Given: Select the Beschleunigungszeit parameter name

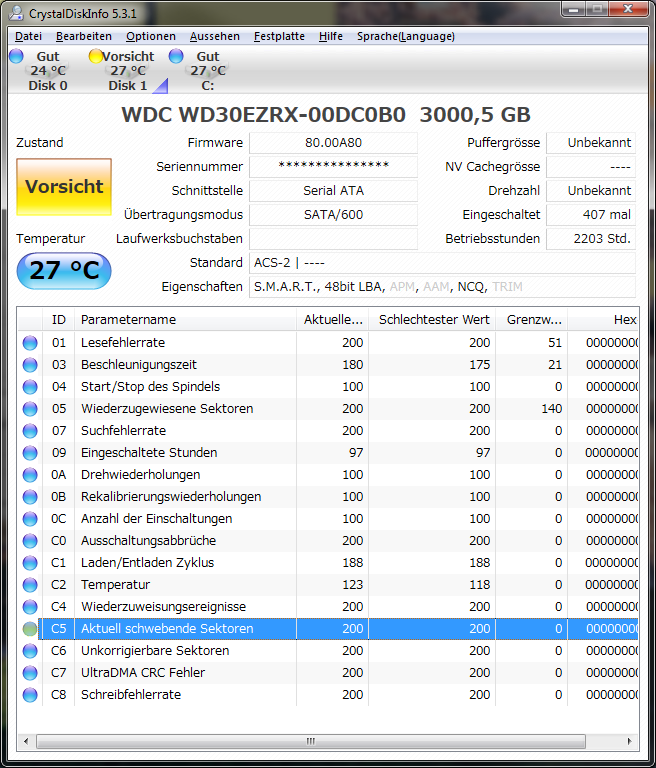Looking at the screenshot, I should coord(139,365).
